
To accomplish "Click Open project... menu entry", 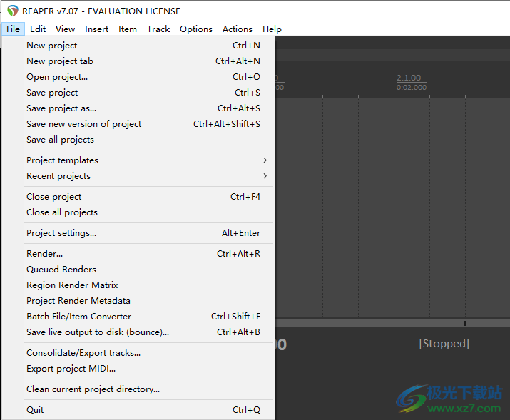I will click(57, 77).
